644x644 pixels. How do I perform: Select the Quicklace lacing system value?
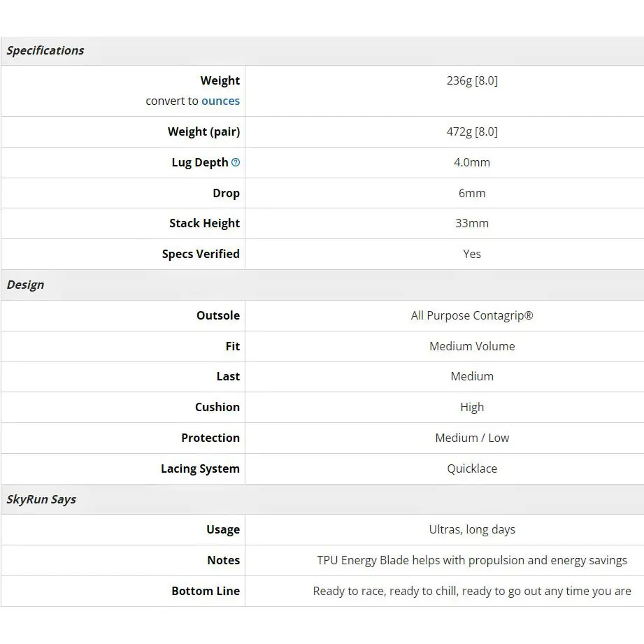(472, 468)
